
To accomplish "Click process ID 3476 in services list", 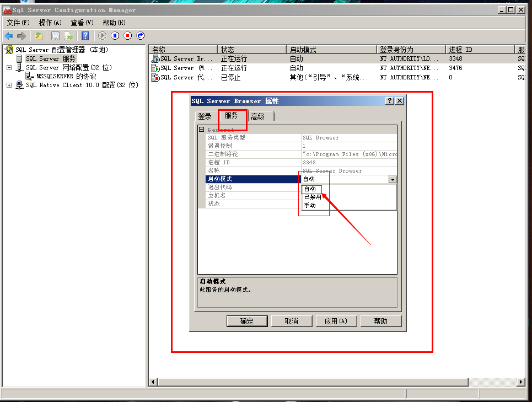I will (455, 68).
